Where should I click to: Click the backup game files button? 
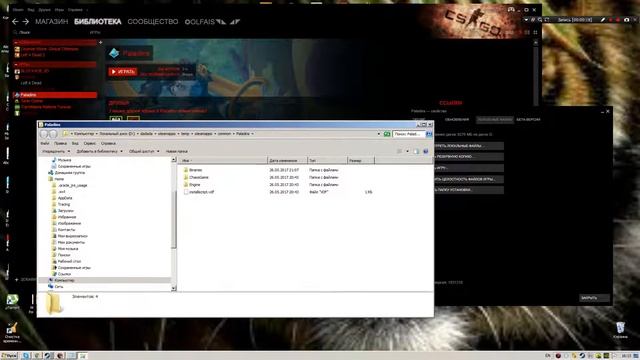coord(469,157)
